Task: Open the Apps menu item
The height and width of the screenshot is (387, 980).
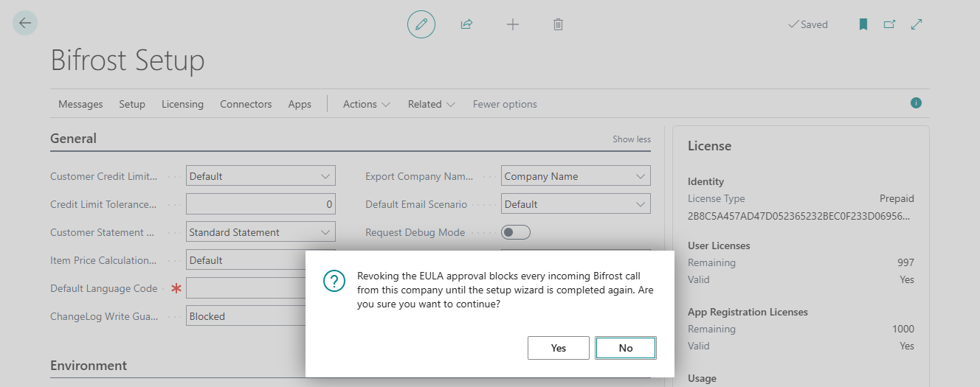Action: click(300, 104)
